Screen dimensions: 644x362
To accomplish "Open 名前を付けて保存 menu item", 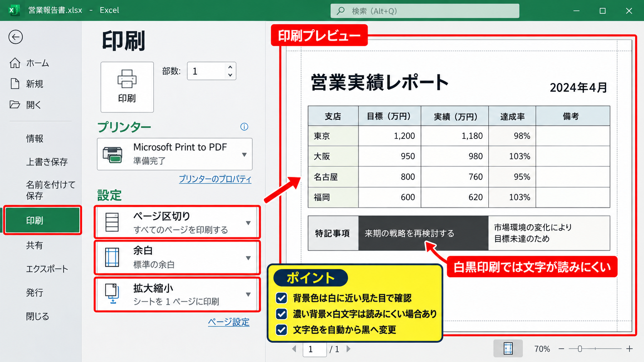I will [50, 190].
